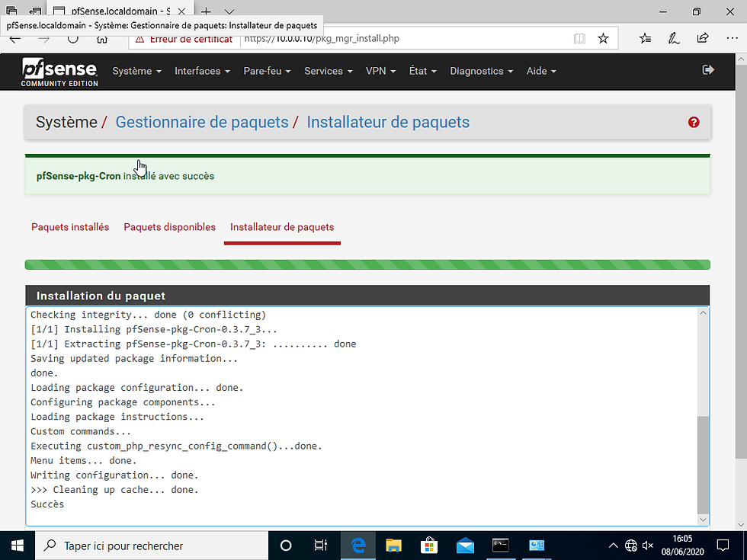Open the command prompt taskbar icon
The width and height of the screenshot is (747, 560).
tap(501, 546)
